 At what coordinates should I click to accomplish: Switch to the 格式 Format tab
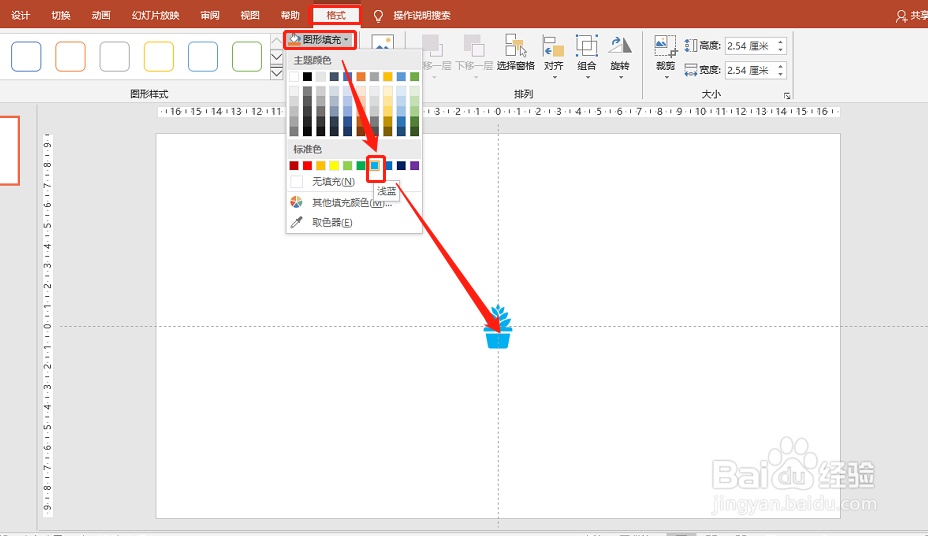[336, 15]
